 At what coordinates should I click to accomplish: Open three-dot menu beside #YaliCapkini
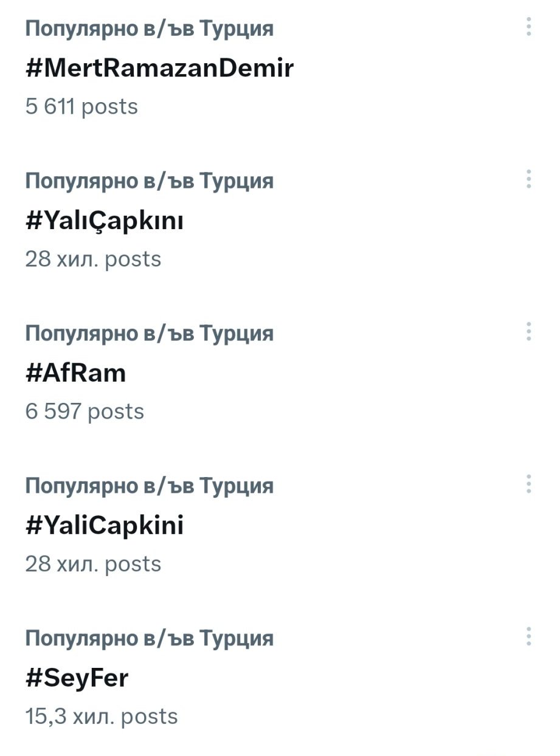coord(529,484)
